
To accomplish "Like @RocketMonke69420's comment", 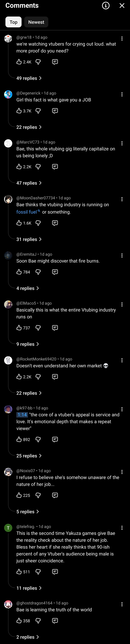I will point(19,377).
